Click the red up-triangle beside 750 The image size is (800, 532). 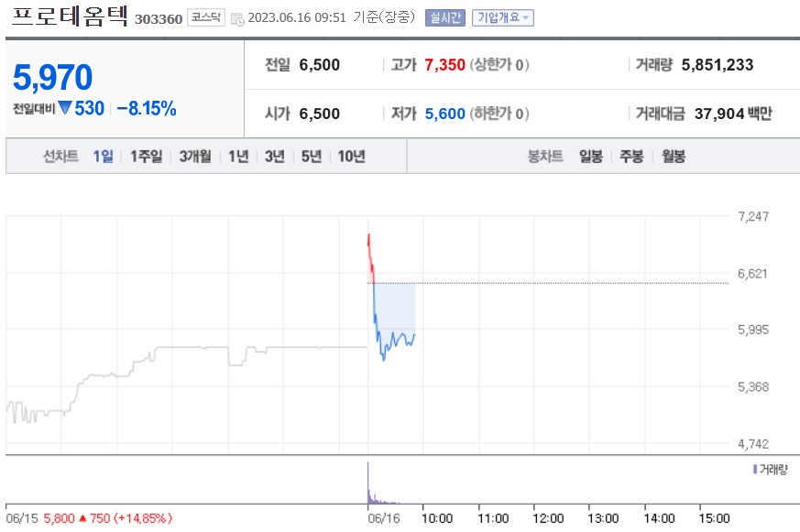tap(82, 518)
